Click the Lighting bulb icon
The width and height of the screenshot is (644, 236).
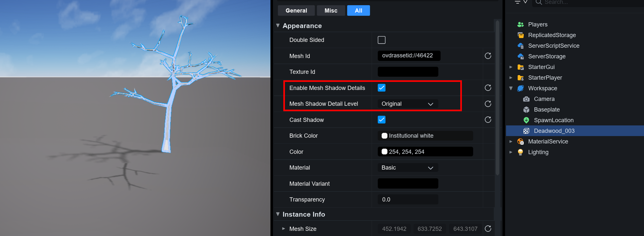pos(520,152)
